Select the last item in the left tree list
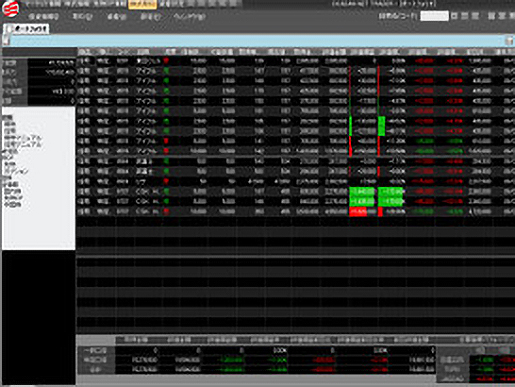Screen dimensions: 515x387 (x=13, y=204)
